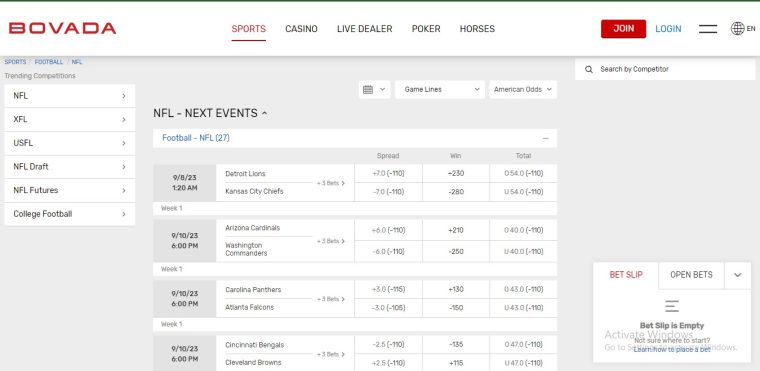Open College Football competition
This screenshot has height=371, width=760.
(x=70, y=214)
